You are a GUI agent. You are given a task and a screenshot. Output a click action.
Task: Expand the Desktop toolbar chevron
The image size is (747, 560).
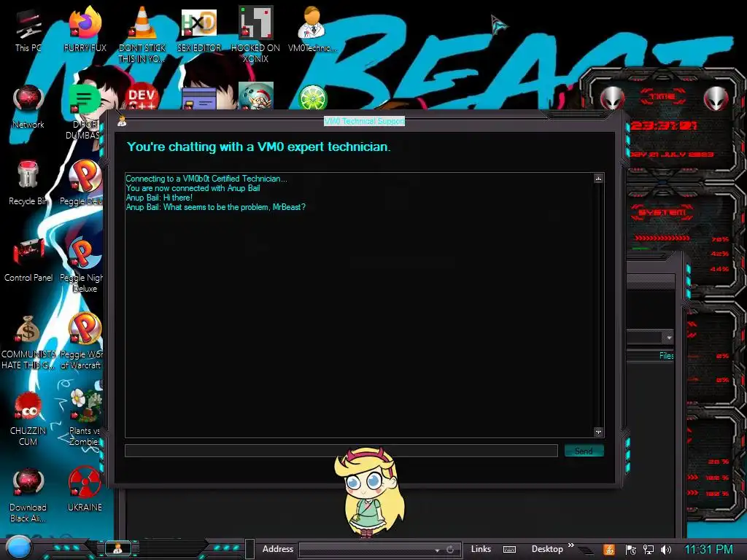[x=570, y=545]
